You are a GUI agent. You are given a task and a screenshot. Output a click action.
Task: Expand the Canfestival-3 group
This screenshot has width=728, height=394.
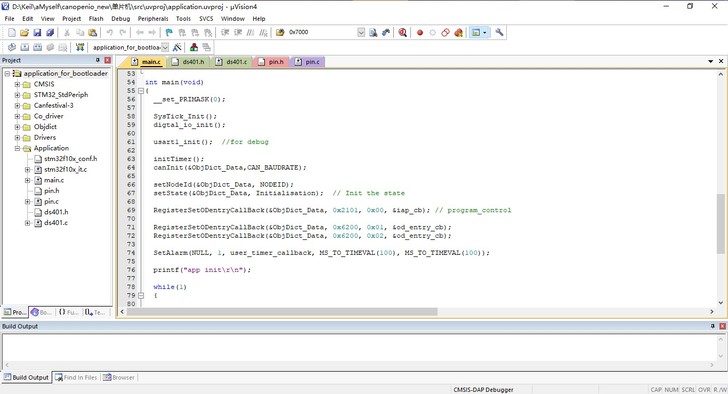click(17, 106)
